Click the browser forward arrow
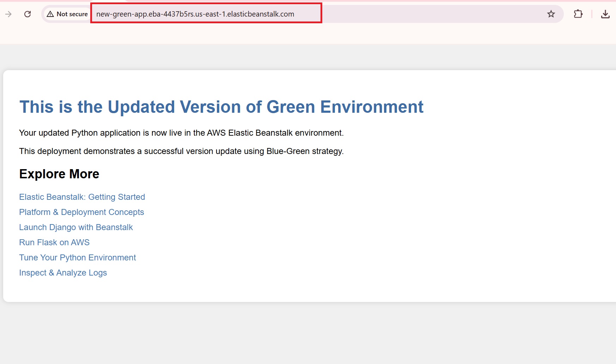Viewport: 616px width, 364px height. pyautogui.click(x=8, y=14)
